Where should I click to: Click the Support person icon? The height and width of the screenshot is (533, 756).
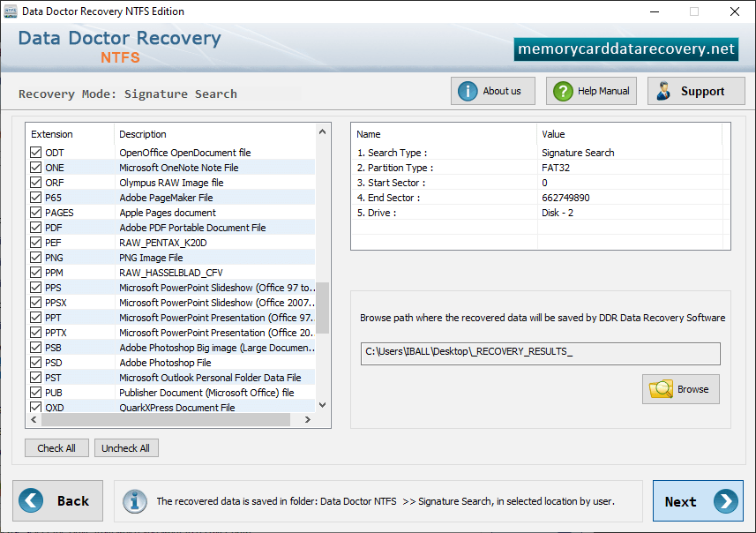pyautogui.click(x=664, y=91)
